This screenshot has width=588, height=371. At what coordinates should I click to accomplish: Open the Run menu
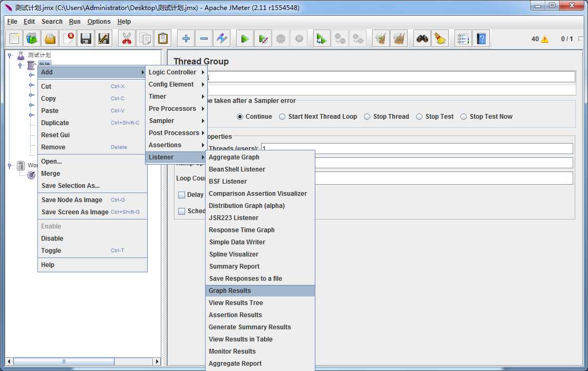pos(75,22)
